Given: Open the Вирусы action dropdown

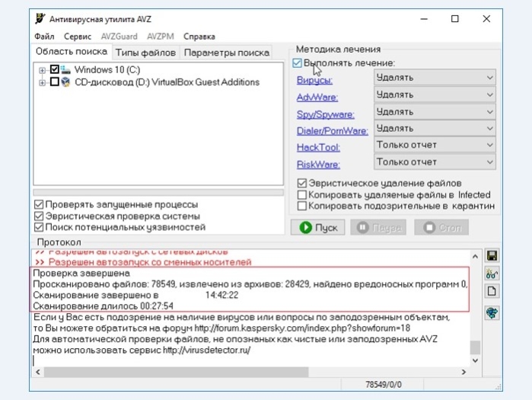Looking at the screenshot, I should [435, 78].
